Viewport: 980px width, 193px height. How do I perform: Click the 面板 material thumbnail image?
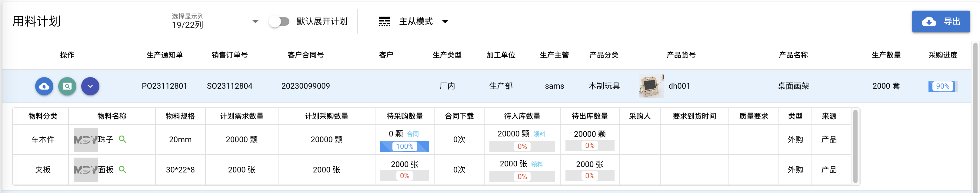point(85,169)
